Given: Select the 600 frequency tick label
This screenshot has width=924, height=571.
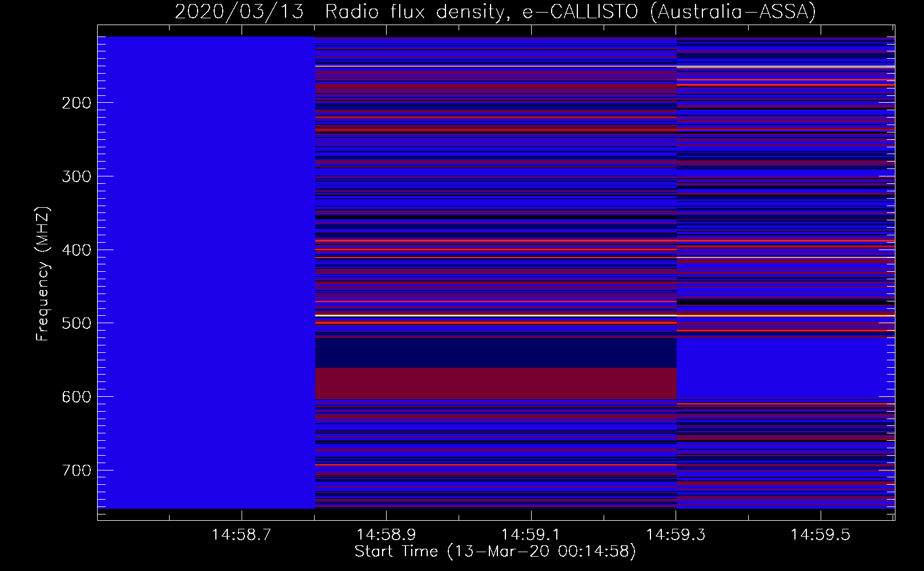Looking at the screenshot, I should point(77,397).
